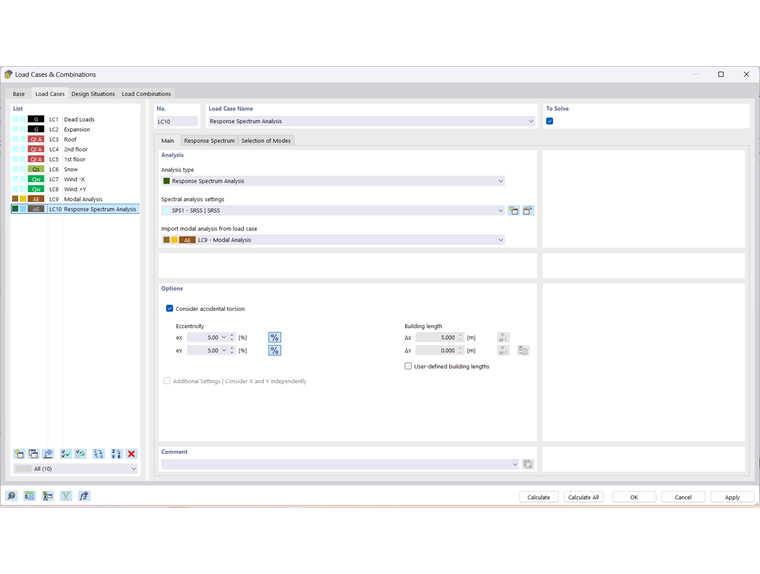This screenshot has width=760, height=574.
Task: Open the eX eccentricity value dropdown arrow
Action: (224, 337)
